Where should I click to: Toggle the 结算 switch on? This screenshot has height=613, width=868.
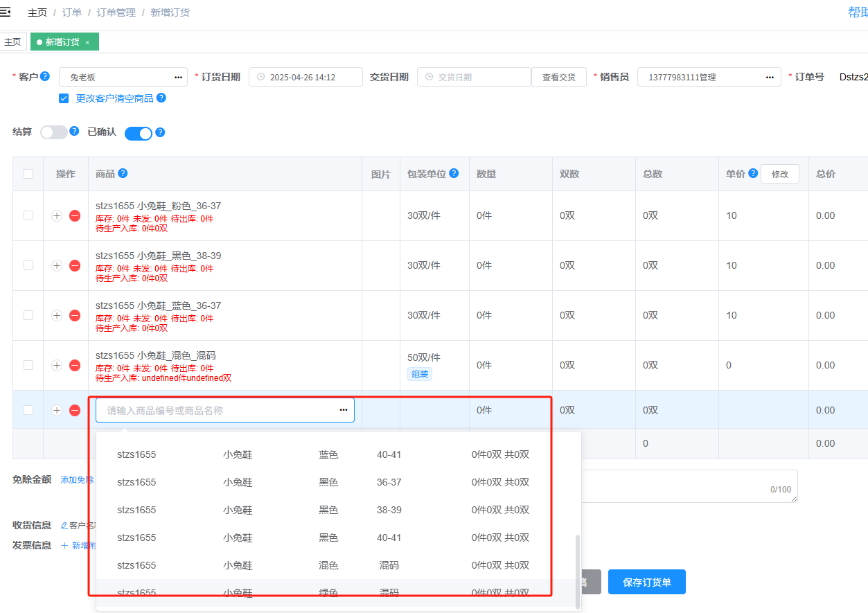(x=54, y=132)
